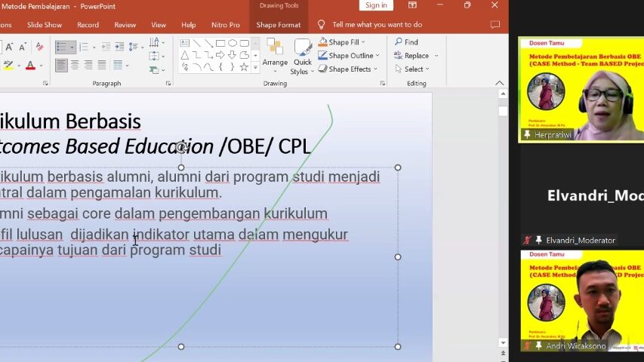The image size is (644, 362).
Task: Click the Arrange button in Drawing group
Action: [x=275, y=54]
